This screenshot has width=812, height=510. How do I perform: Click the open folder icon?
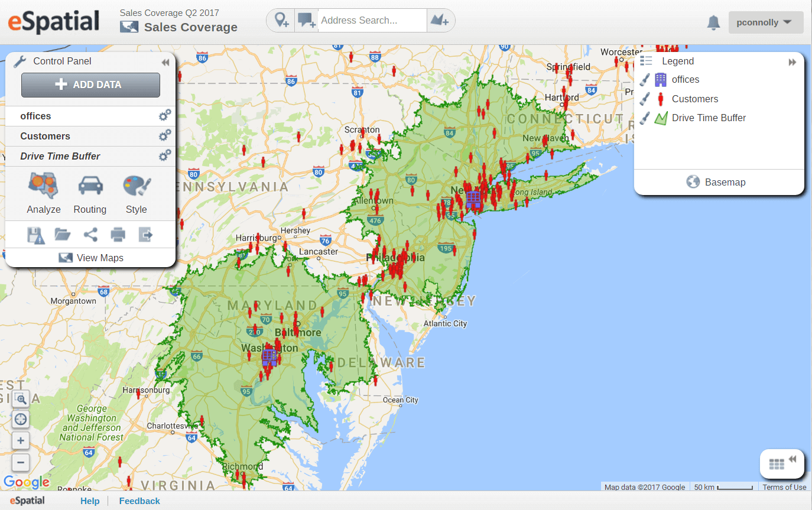pyautogui.click(x=63, y=235)
